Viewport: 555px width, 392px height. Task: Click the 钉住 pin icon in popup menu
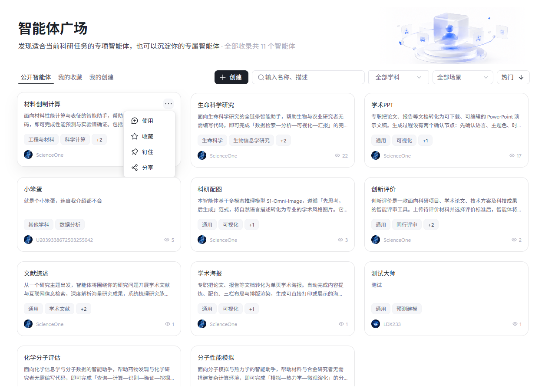point(135,152)
